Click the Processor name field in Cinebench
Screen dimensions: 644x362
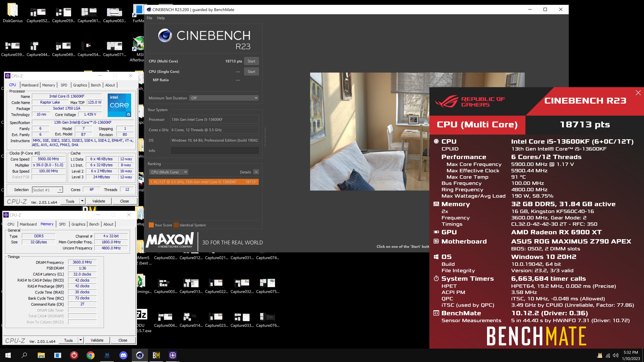click(x=214, y=119)
